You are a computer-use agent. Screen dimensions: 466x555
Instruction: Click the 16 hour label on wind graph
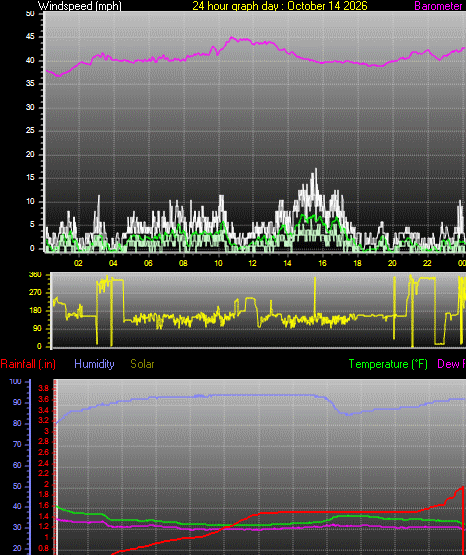[322, 263]
